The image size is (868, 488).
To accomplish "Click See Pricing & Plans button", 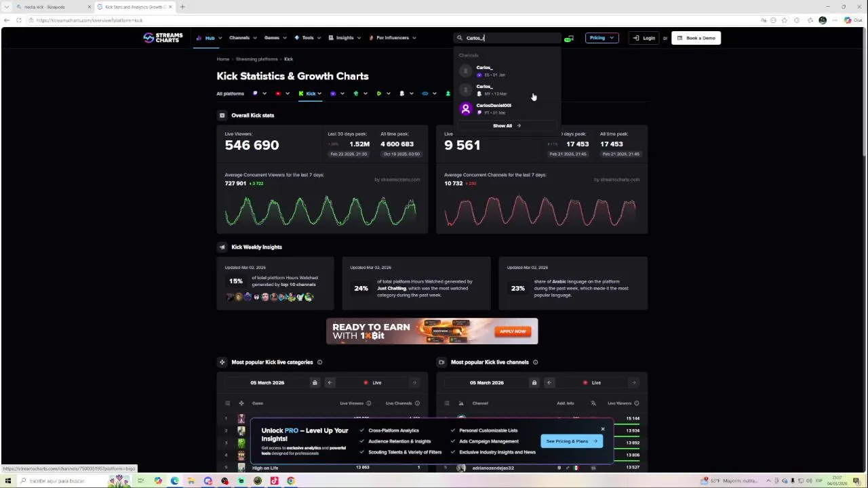I will [572, 441].
